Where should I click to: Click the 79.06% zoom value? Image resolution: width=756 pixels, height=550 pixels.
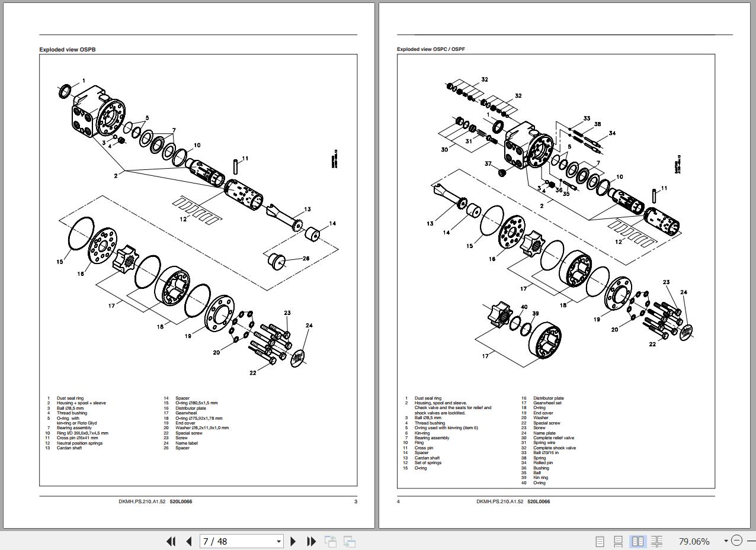694,541
